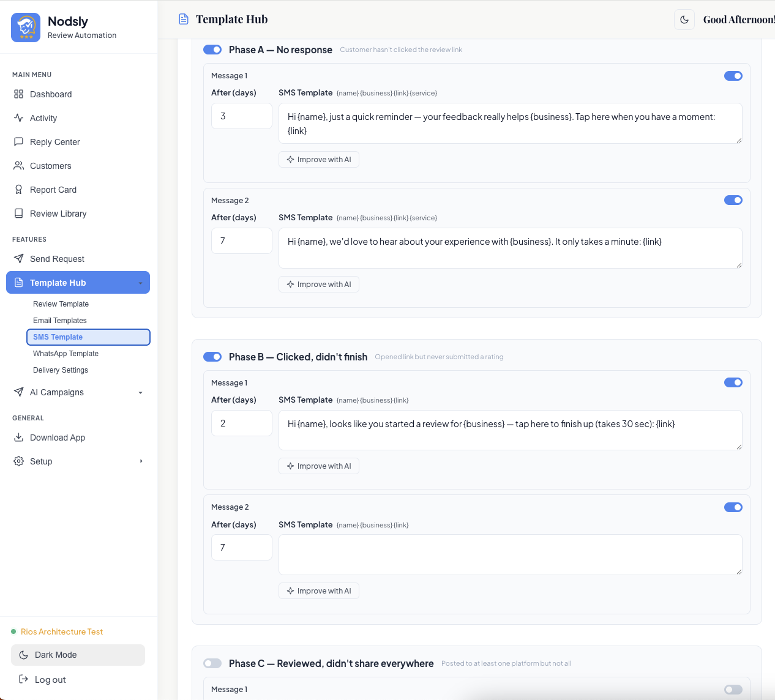Click the Send Request paper plane icon
775x700 pixels.
coord(19,259)
